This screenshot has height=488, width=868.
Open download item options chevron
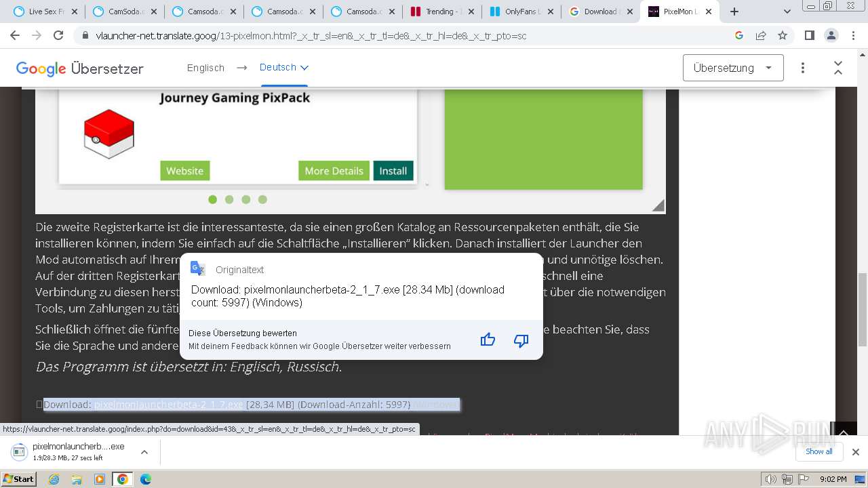click(144, 452)
